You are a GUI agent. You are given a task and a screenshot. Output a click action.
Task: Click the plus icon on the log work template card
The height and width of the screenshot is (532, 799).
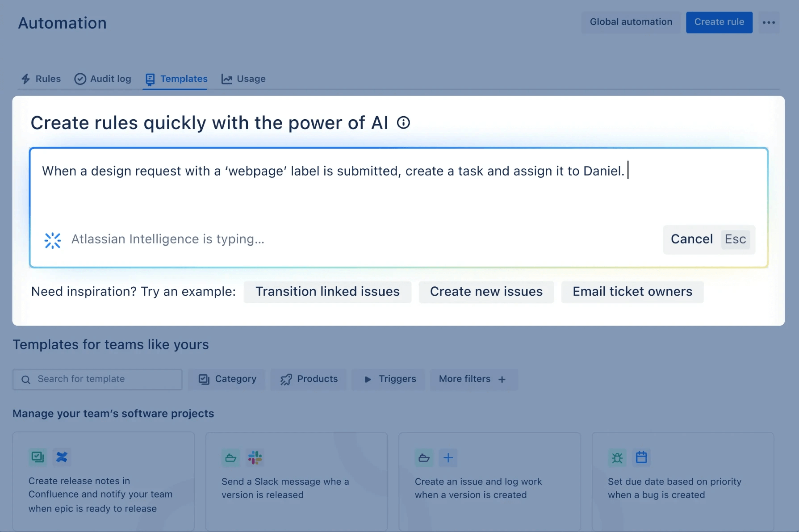[x=448, y=457]
